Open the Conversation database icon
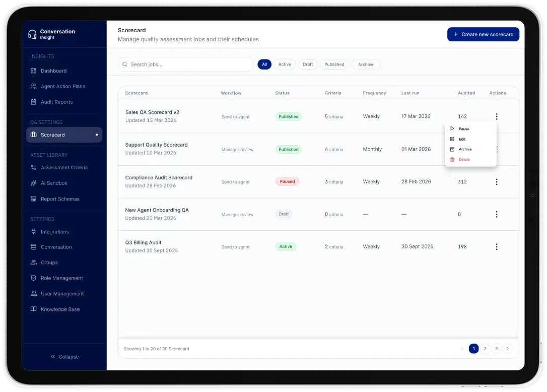547x392 pixels. (33, 247)
